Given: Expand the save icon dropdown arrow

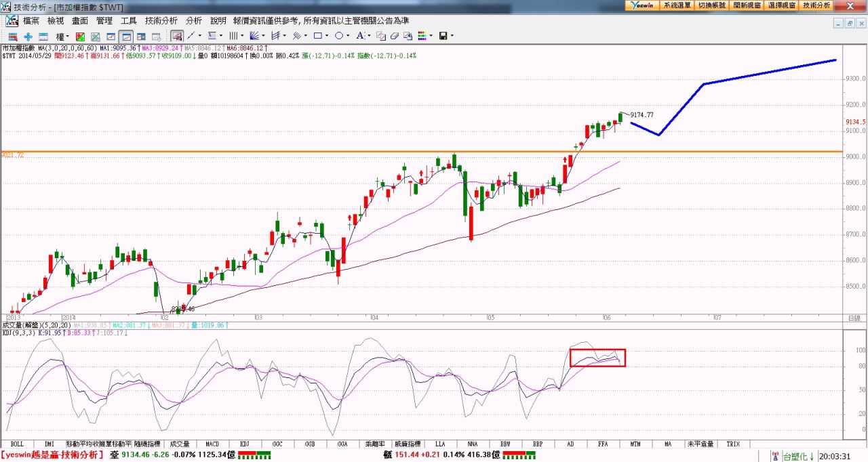Looking at the screenshot, I should point(452,36).
